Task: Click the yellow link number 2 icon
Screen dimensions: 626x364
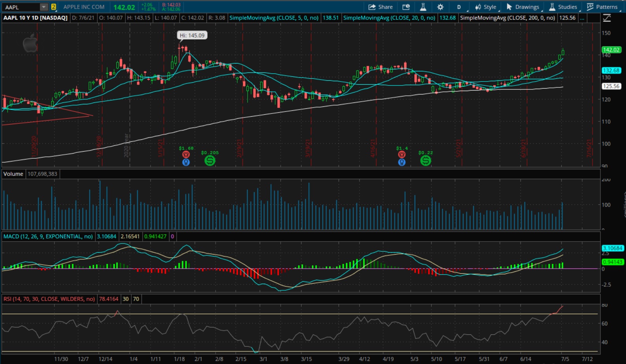Action: (x=54, y=7)
